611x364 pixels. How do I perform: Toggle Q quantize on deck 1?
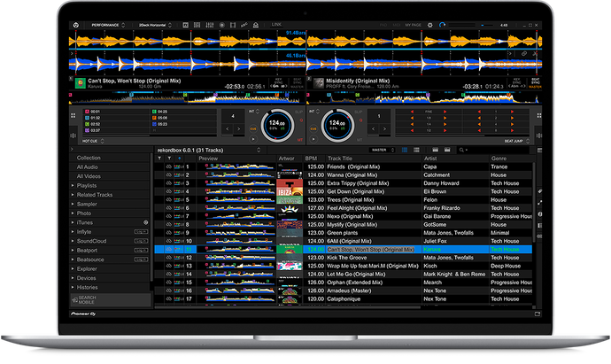click(301, 120)
